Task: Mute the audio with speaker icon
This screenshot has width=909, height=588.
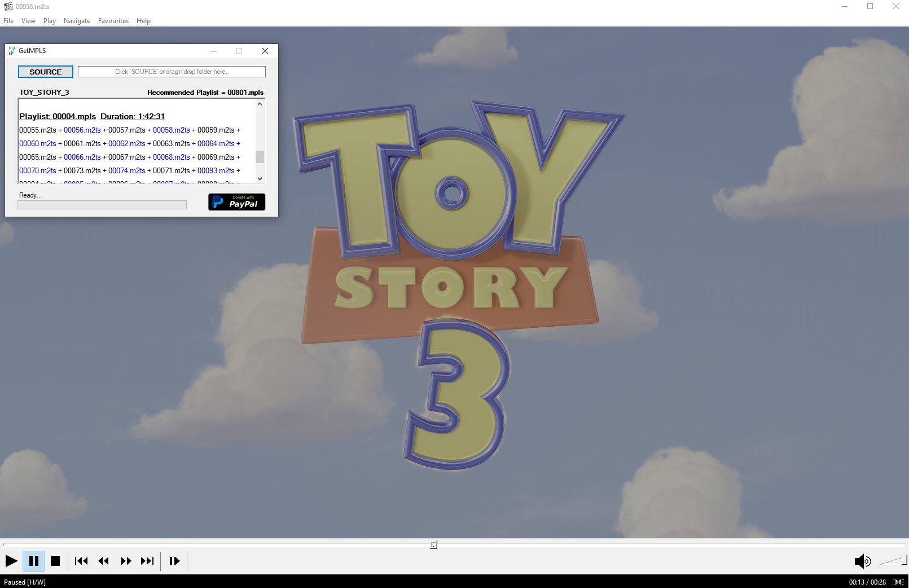Action: [x=862, y=561]
